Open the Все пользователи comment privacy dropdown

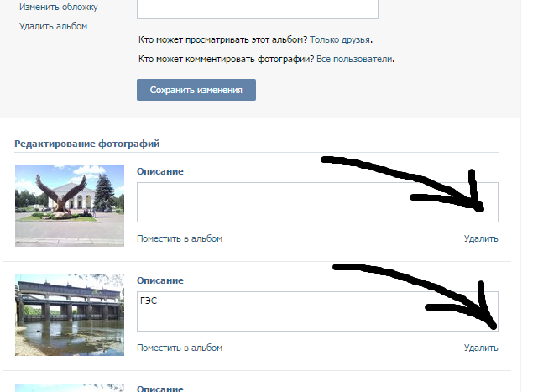[354, 59]
